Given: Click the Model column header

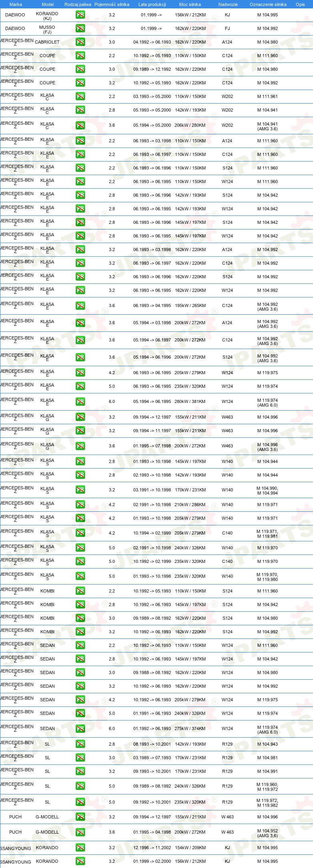Looking at the screenshot, I should coord(48,4).
